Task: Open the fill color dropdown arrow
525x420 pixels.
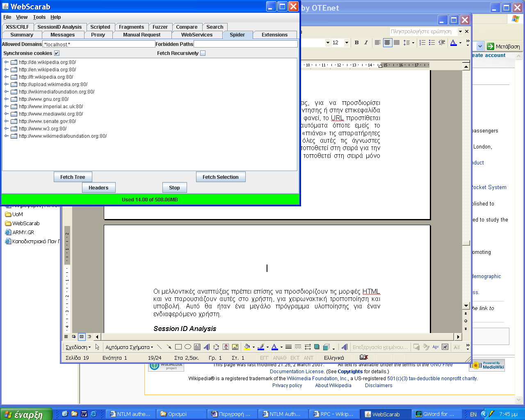Action: pos(253,347)
